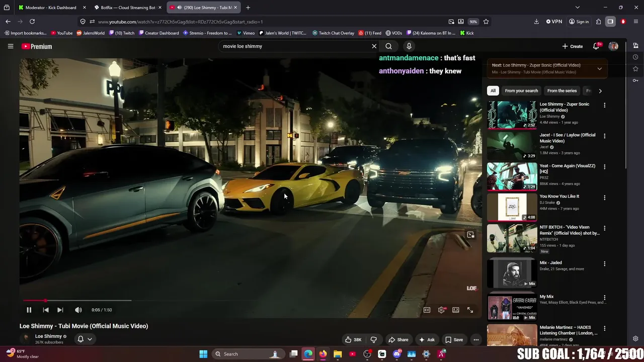Viewport: 644px width, 362px height.
Task: Dislike the video with thumbs down
Action: click(373, 339)
